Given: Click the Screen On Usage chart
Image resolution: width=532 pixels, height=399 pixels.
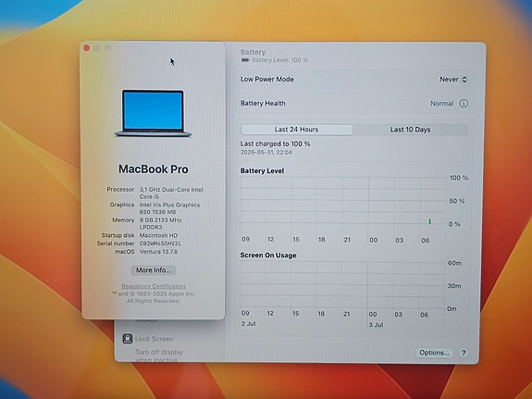Looking at the screenshot, I should 342,285.
